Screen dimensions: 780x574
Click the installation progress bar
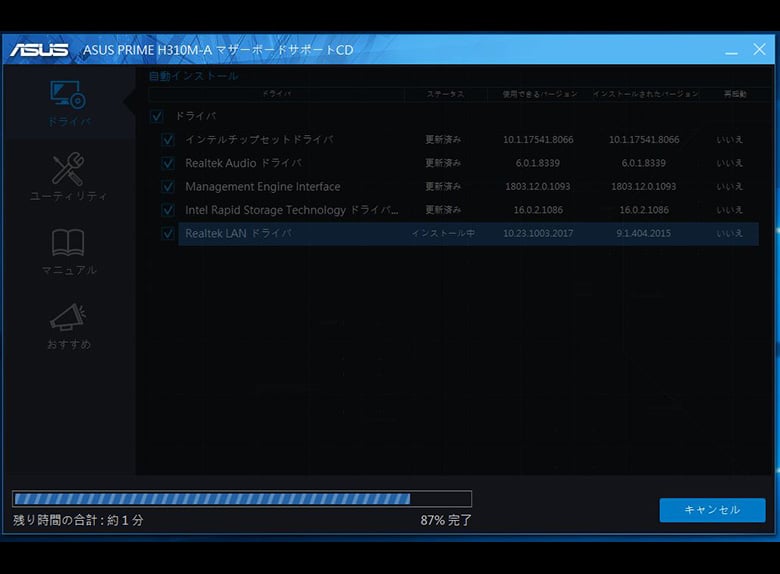click(x=242, y=498)
